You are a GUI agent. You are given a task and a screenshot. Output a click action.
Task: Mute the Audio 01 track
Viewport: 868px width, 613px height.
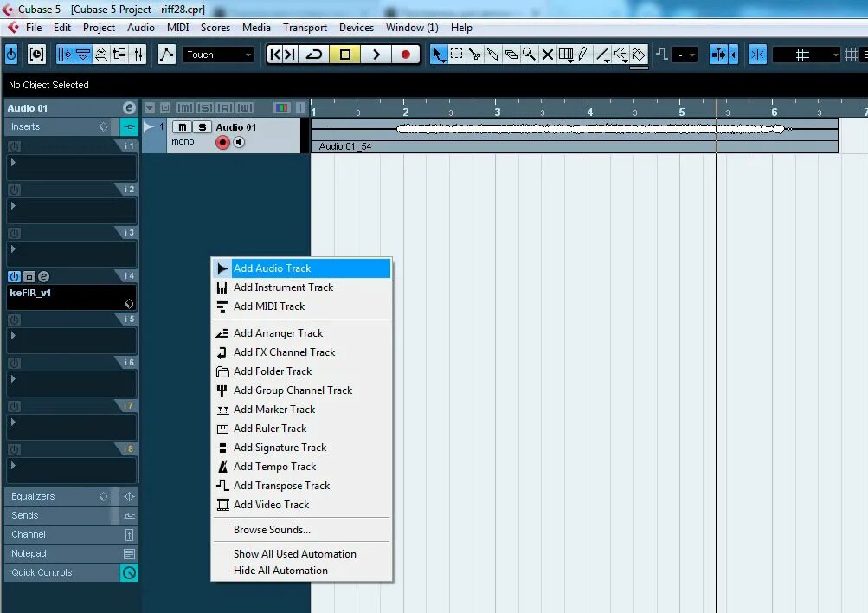coord(182,127)
